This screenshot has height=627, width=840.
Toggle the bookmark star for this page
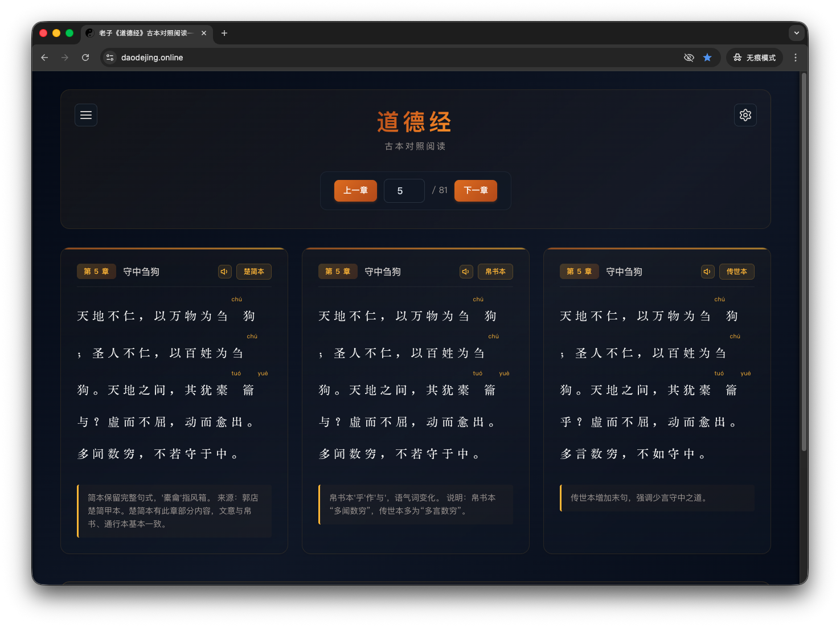coord(707,58)
